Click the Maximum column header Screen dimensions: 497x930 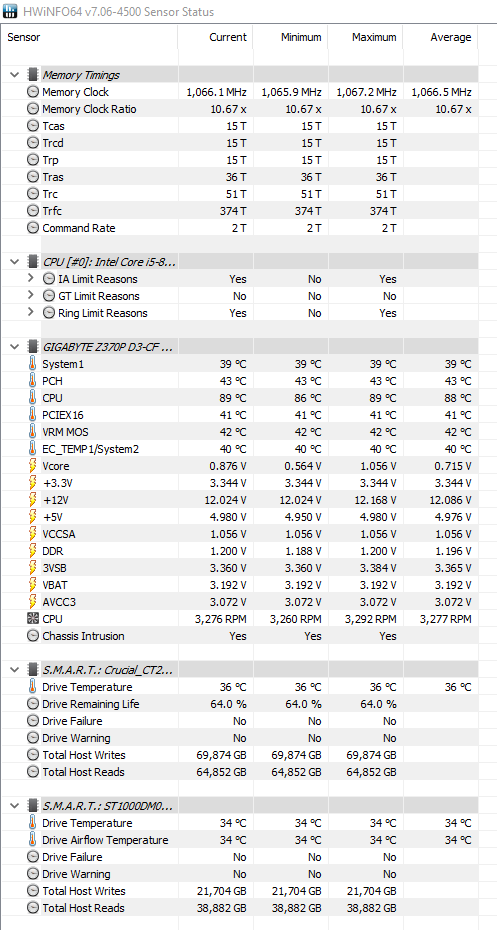click(x=365, y=37)
